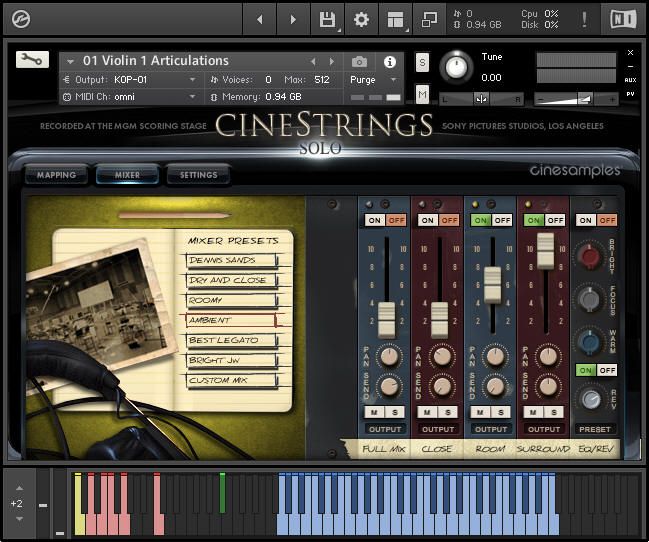The image size is (649, 542).
Task: Click the exclamation panic button
Action: 584,19
